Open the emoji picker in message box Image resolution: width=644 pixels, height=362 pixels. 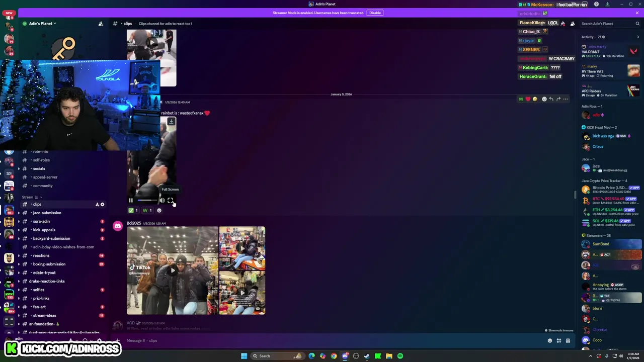pyautogui.click(x=550, y=341)
